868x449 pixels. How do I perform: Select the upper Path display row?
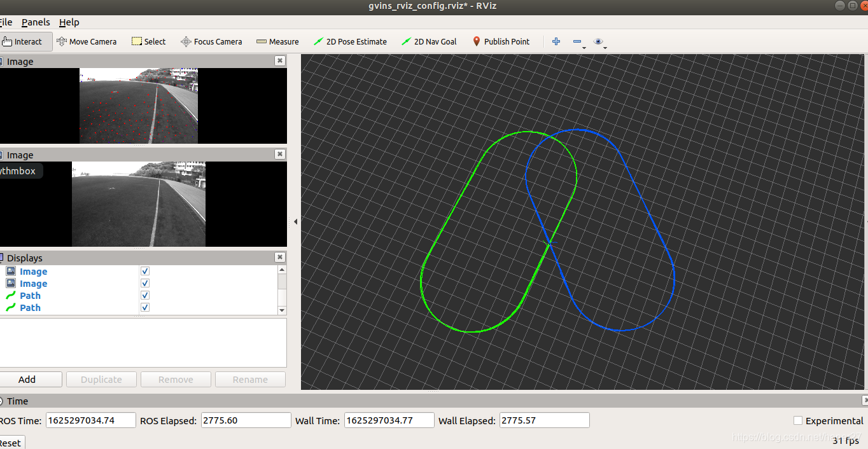coord(139,296)
